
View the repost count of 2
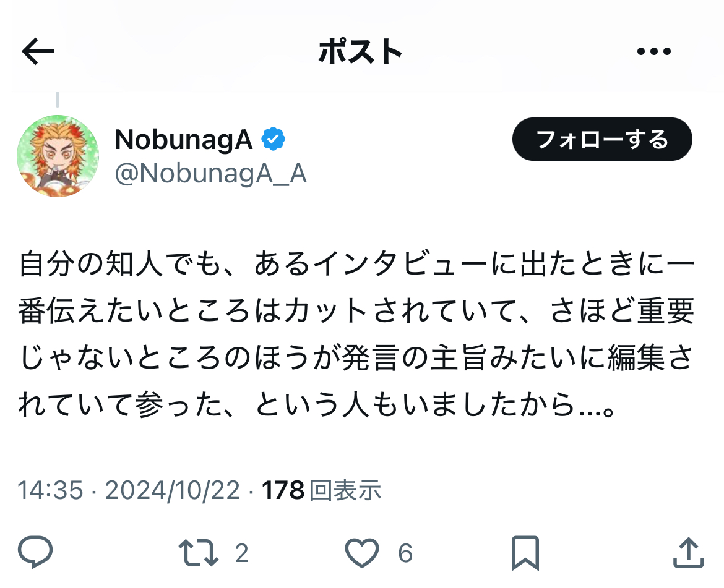coord(241,553)
